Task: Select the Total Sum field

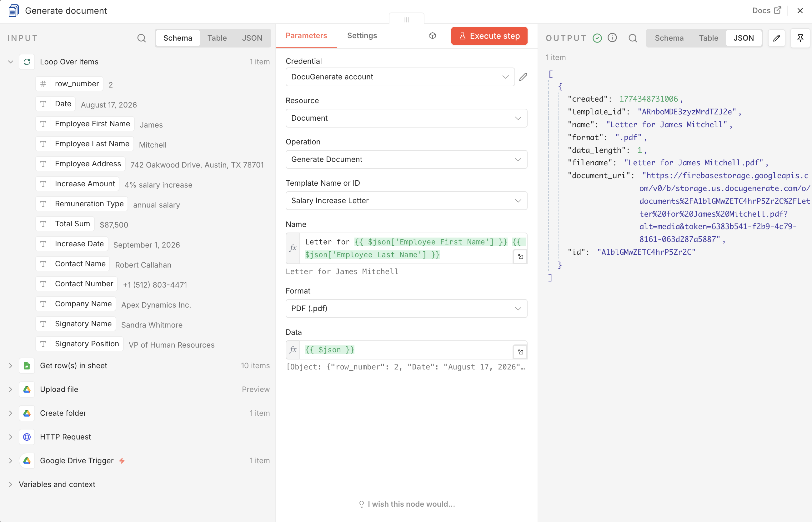Action: [x=65, y=224]
